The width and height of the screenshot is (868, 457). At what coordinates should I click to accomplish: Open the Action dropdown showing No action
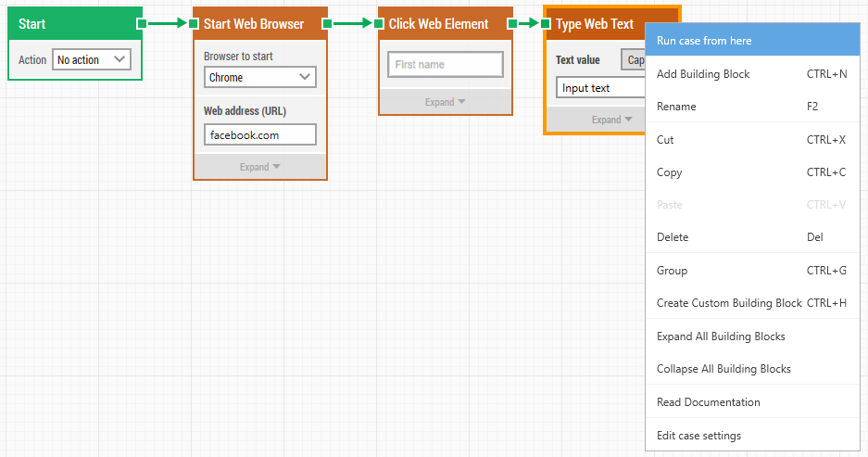[x=92, y=59]
